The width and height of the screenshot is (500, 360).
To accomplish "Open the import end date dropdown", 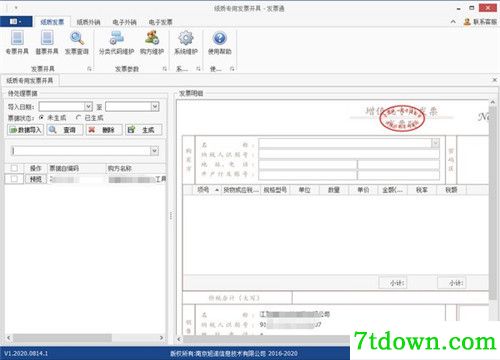I will 155,107.
